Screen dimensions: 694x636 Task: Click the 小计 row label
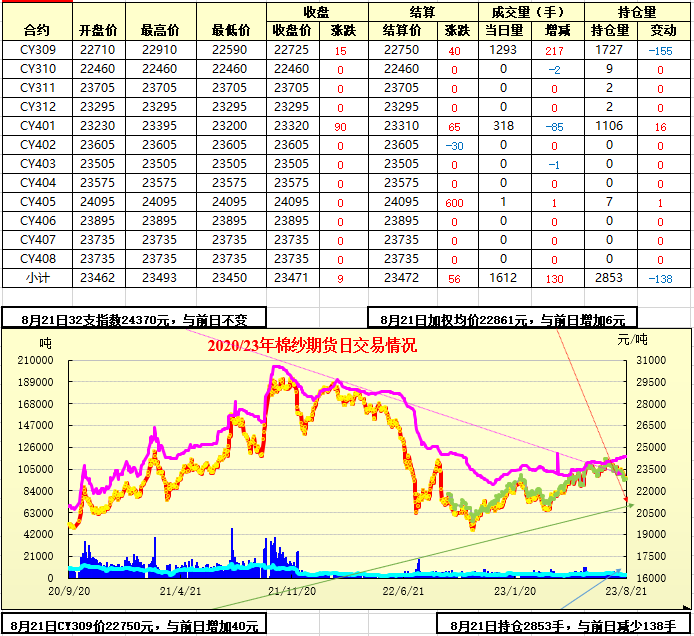tap(37, 277)
